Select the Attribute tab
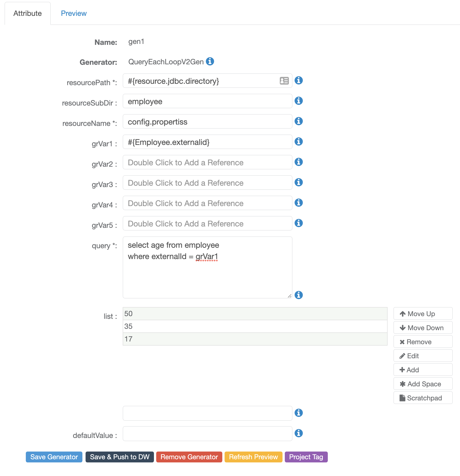The height and width of the screenshot is (476, 460). click(27, 13)
